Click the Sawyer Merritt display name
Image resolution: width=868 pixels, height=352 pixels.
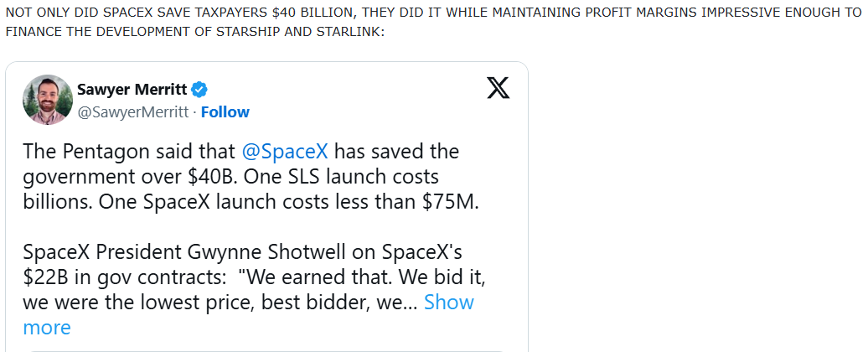[x=134, y=90]
